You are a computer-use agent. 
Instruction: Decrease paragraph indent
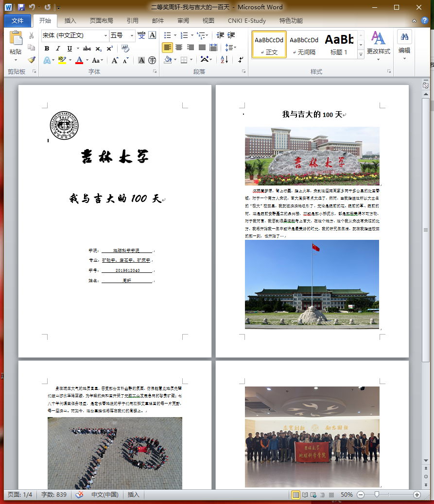tap(220, 35)
